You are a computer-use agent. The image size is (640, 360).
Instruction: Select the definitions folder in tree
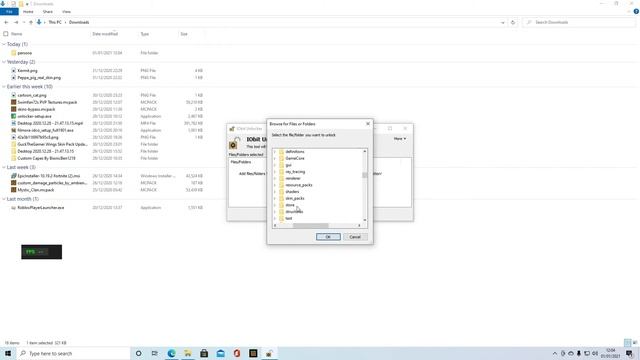coord(295,152)
